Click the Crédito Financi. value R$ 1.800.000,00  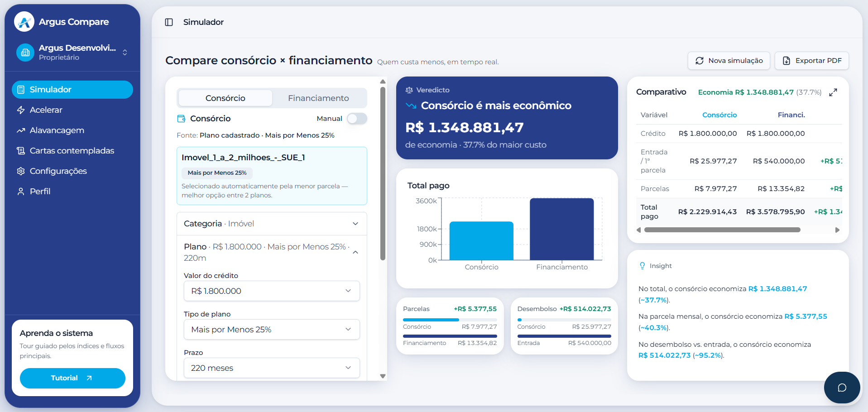[776, 134]
